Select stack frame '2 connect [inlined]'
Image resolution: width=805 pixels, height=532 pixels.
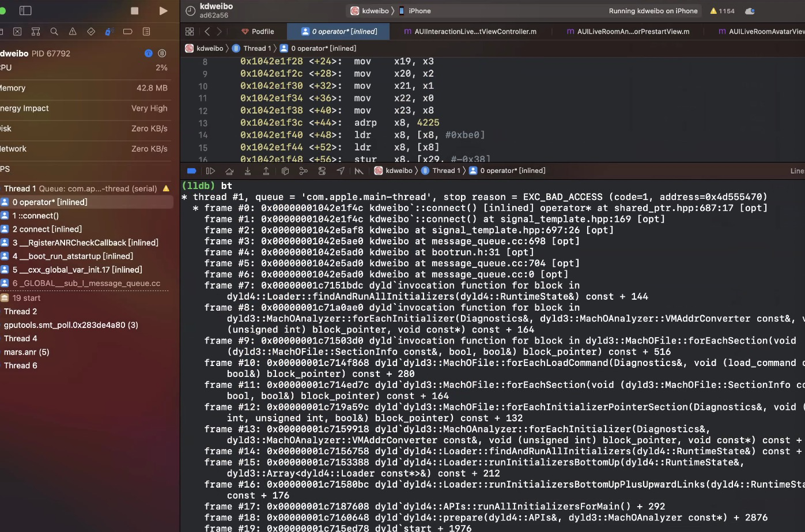[x=86, y=229]
